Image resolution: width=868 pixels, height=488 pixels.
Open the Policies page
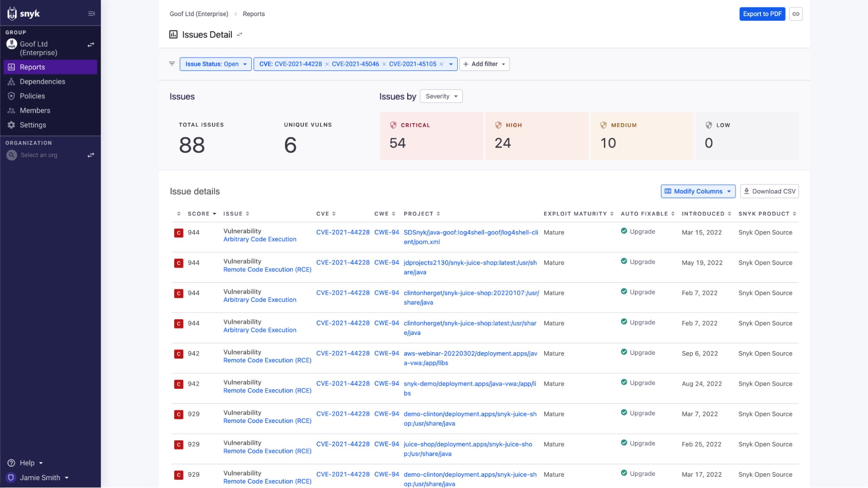pos(32,96)
